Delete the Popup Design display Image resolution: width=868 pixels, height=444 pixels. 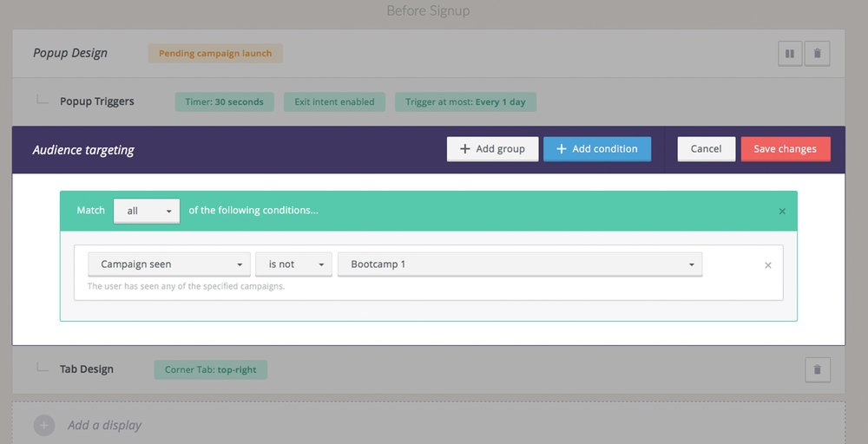[817, 54]
